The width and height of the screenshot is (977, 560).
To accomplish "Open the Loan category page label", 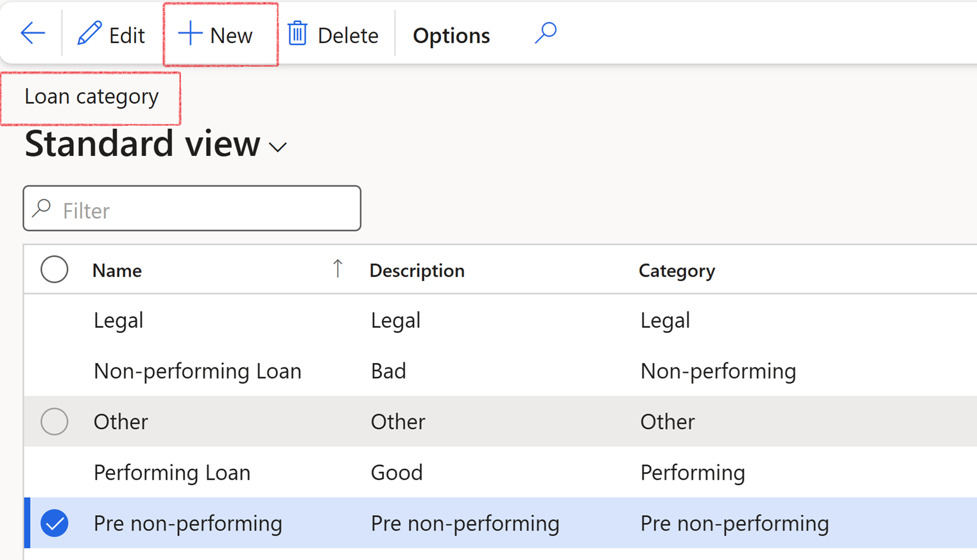I will (x=91, y=97).
